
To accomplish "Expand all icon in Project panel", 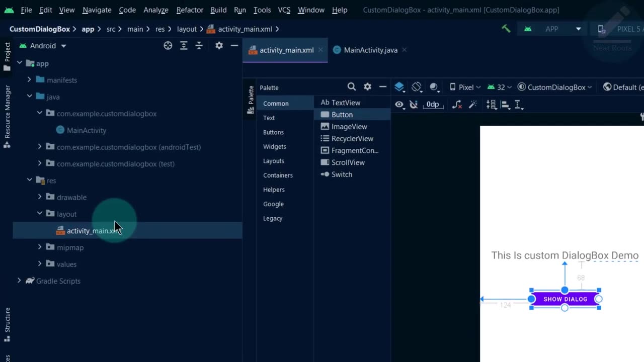I will [x=184, y=46].
